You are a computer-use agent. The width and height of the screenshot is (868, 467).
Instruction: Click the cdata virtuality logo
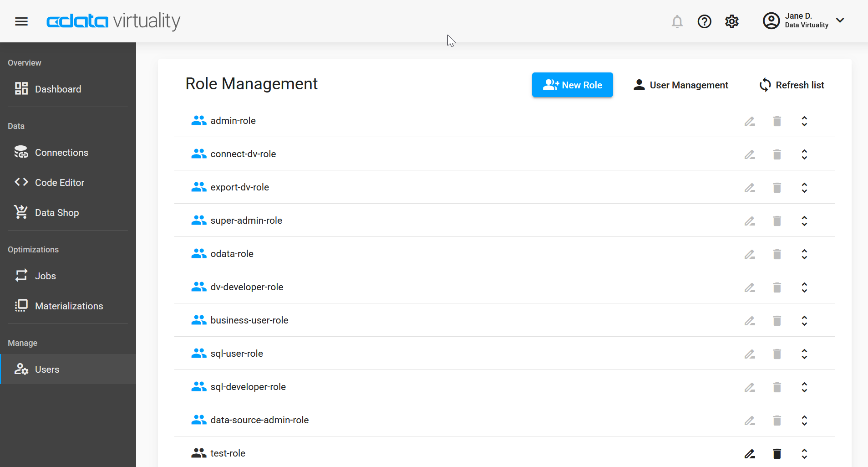(x=112, y=21)
